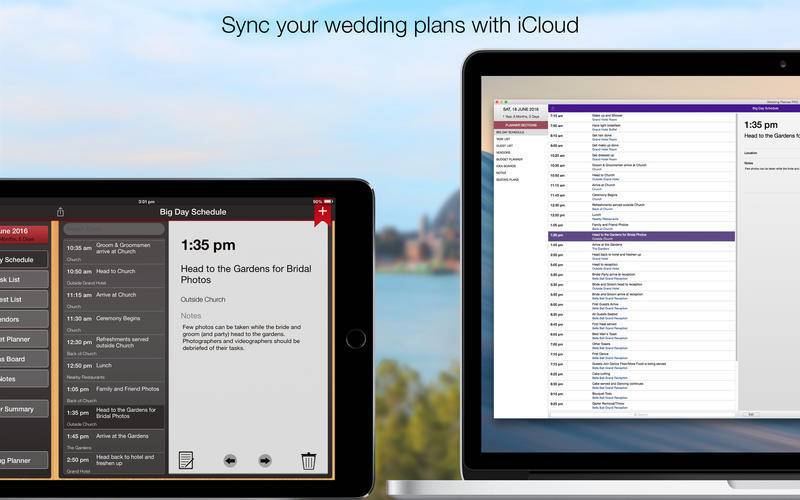Screen dimensions: 800x500
Task: Click the purple Big Day Schedule title bar
Action: [674, 108]
